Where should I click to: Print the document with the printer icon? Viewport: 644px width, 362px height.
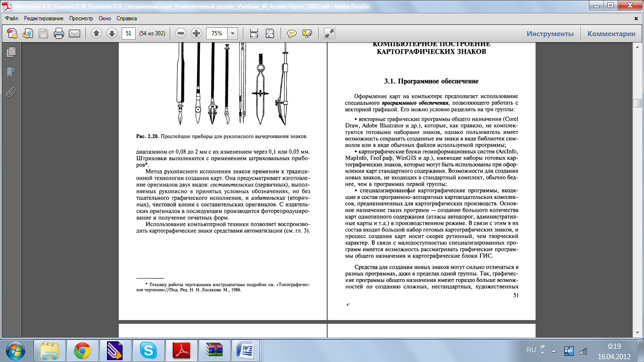59,33
